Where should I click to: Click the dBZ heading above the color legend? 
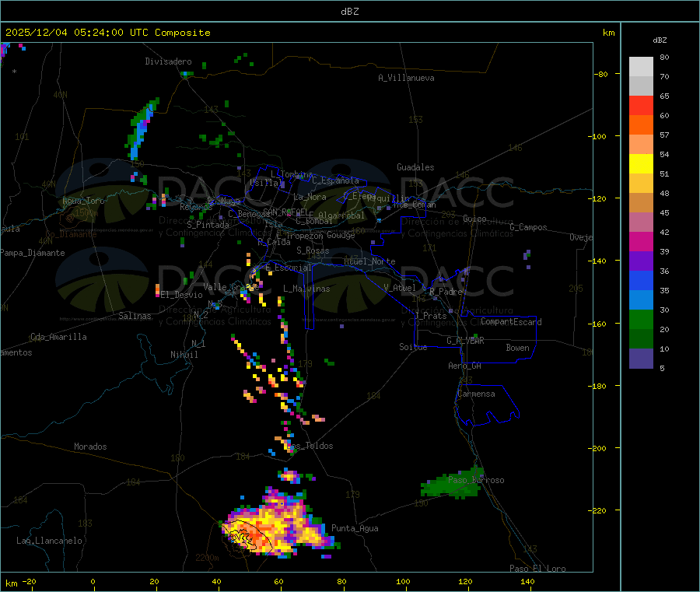pos(660,40)
